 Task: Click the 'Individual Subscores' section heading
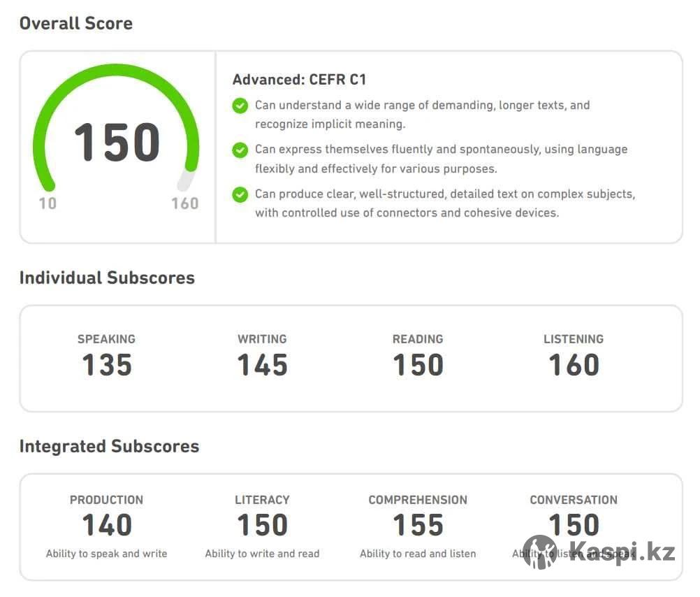point(107,278)
